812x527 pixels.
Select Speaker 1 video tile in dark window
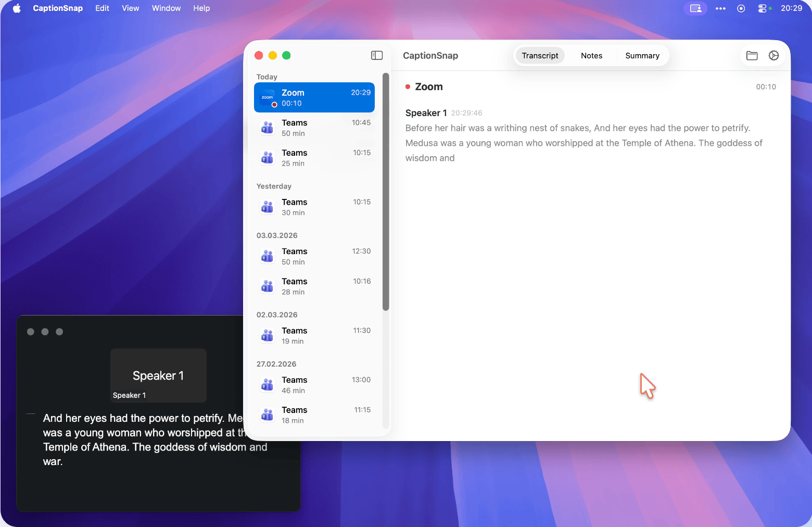click(x=158, y=375)
